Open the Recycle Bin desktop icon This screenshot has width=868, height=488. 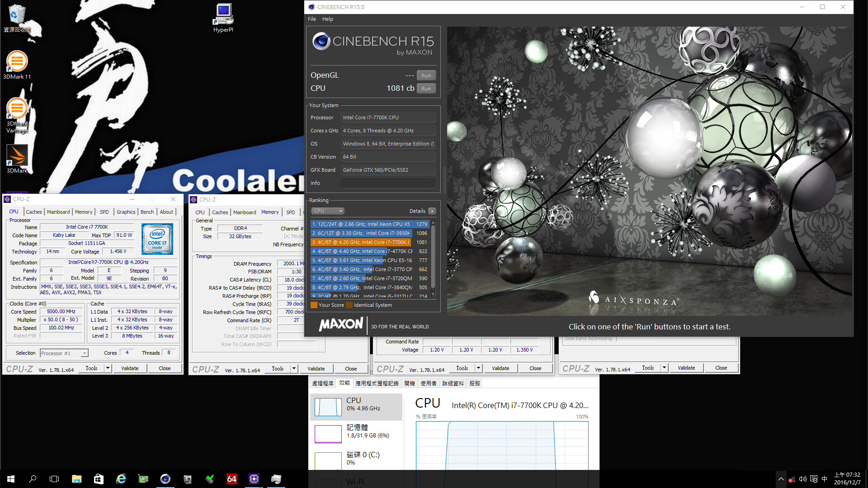(x=17, y=18)
